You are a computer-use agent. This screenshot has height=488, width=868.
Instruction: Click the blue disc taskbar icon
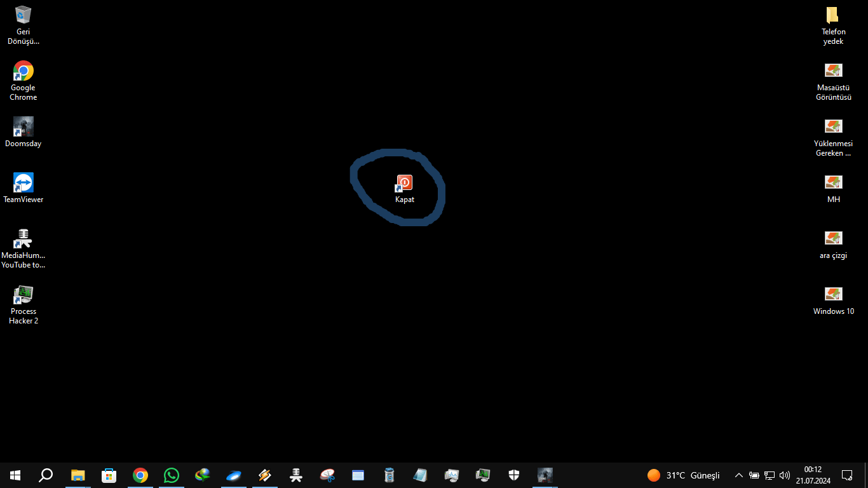click(x=233, y=475)
